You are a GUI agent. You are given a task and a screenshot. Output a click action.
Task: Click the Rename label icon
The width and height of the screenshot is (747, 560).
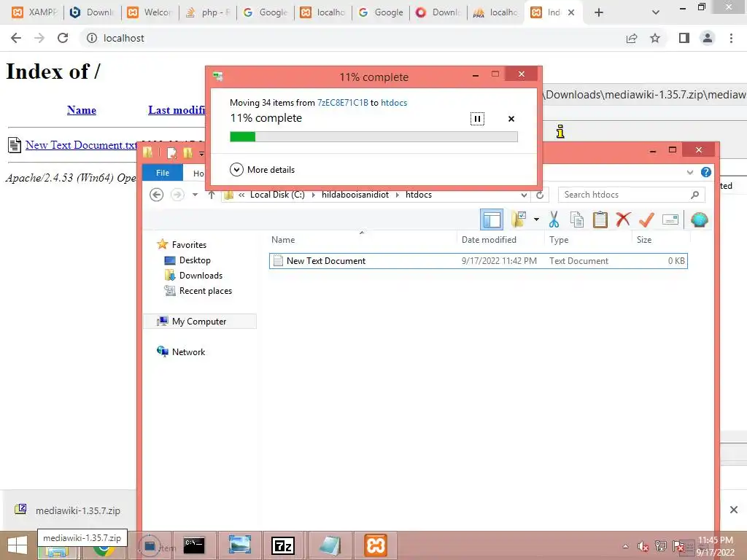670,219
